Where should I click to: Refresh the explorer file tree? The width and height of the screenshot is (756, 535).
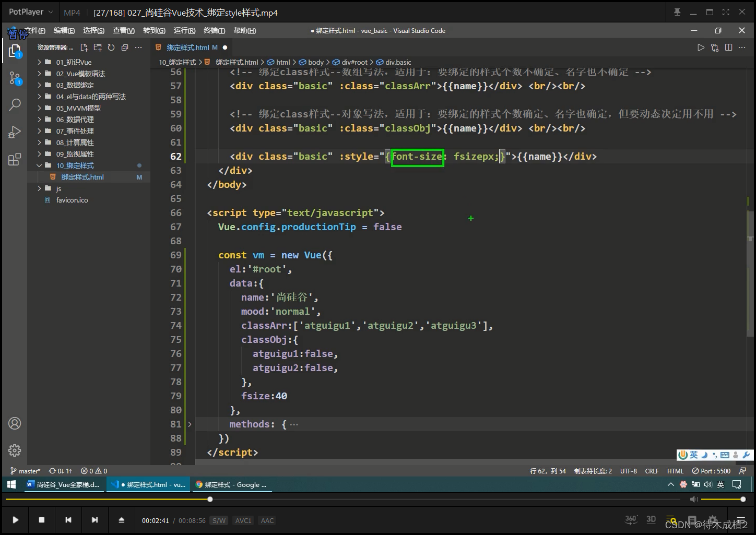(x=111, y=47)
